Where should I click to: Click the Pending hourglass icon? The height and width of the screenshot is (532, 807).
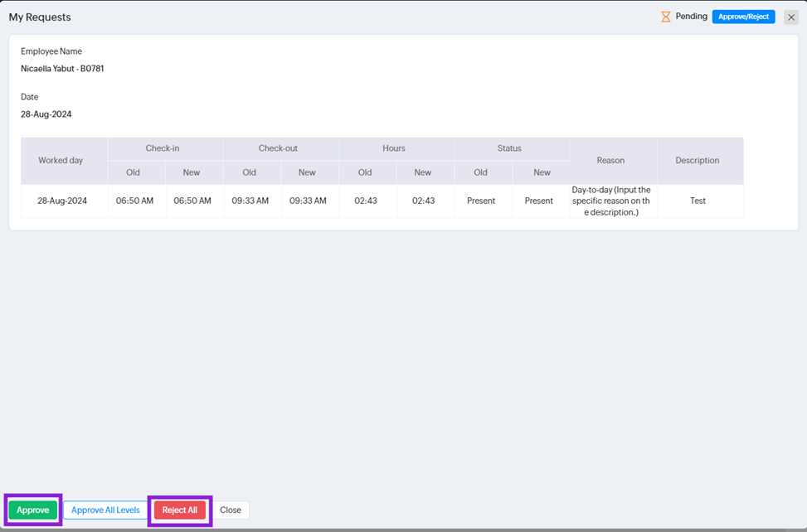pos(665,17)
